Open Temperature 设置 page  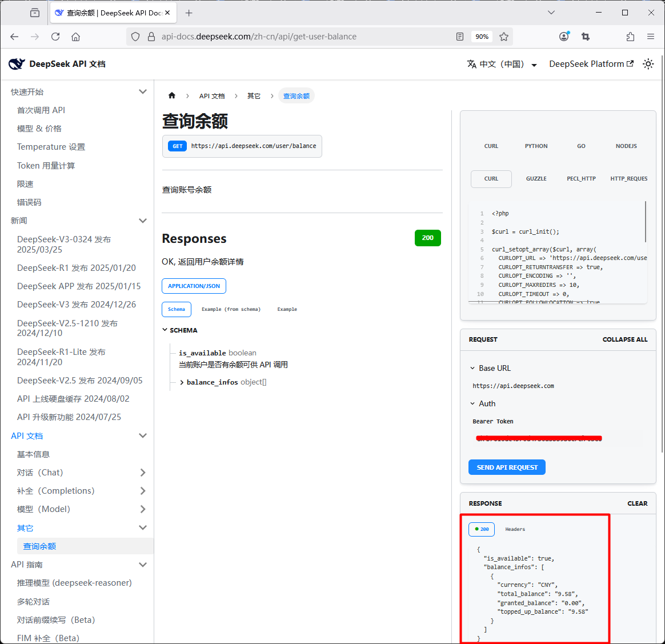51,147
